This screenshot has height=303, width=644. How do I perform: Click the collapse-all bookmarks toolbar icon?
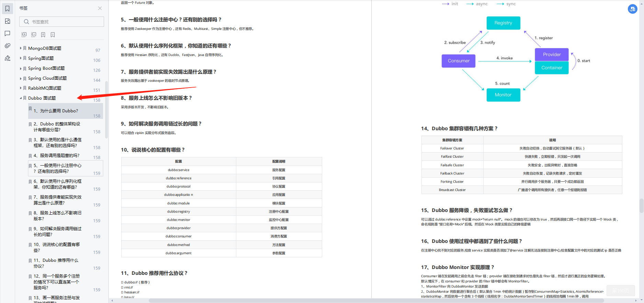click(34, 35)
